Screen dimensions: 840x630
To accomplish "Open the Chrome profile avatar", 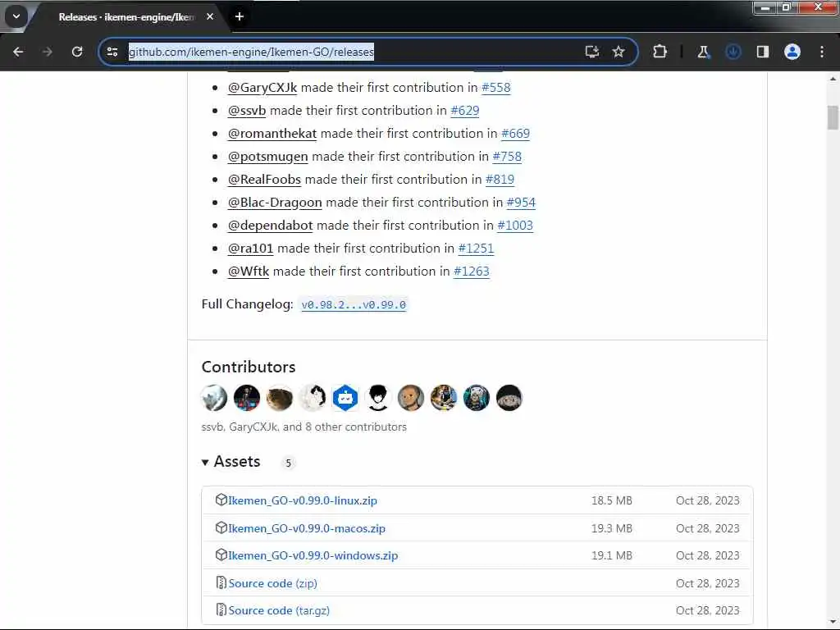I will pyautogui.click(x=792, y=52).
